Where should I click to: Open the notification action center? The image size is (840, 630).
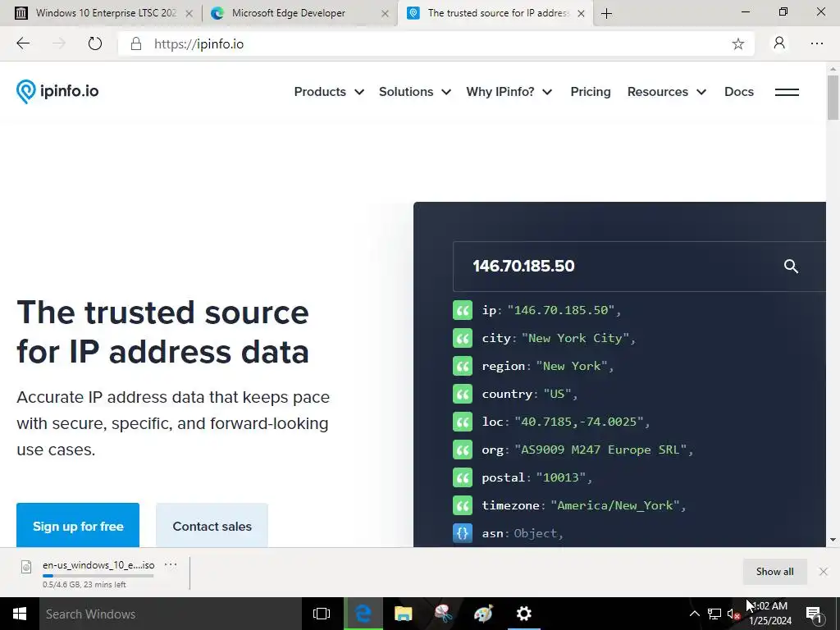point(815,614)
